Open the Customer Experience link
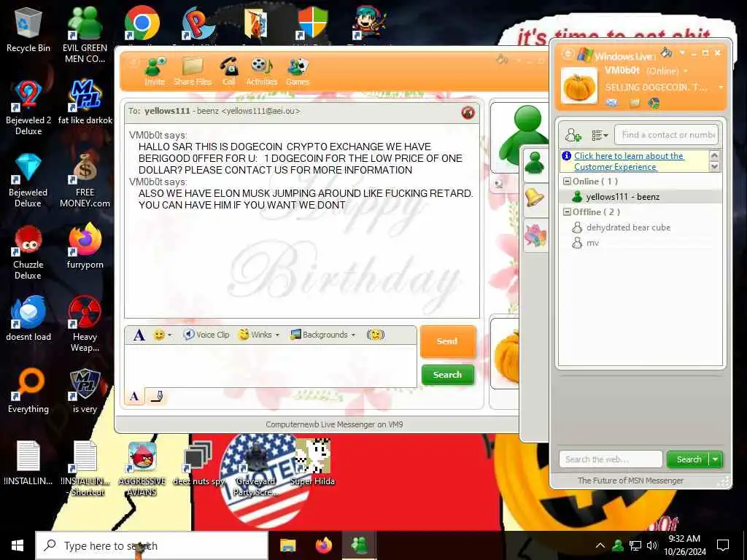The height and width of the screenshot is (560, 747). (629, 161)
